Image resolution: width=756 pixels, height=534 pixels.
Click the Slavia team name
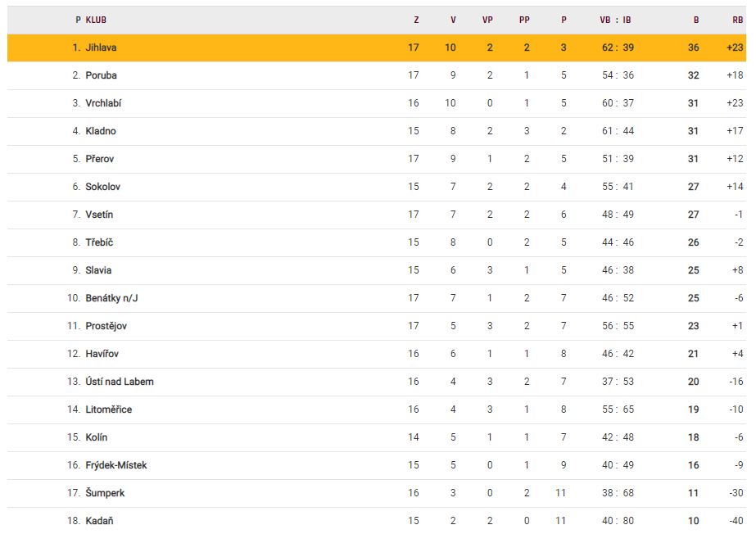click(98, 270)
